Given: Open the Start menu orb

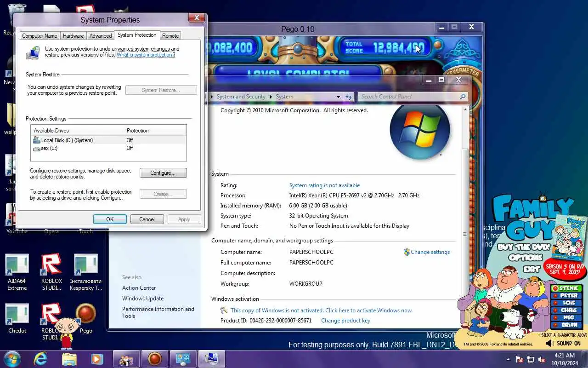Looking at the screenshot, I should [x=12, y=359].
